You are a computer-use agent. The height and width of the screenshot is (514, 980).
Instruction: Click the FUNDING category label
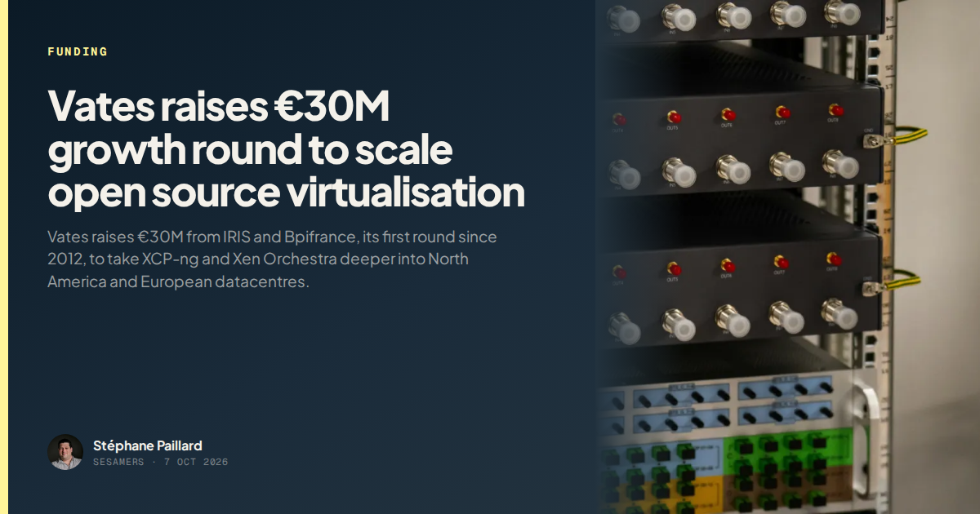click(78, 51)
